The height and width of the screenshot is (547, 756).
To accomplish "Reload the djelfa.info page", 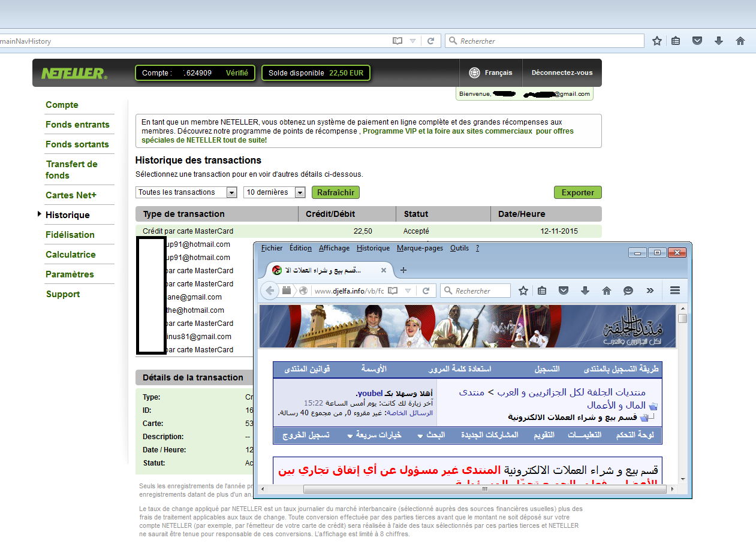I will click(x=426, y=291).
